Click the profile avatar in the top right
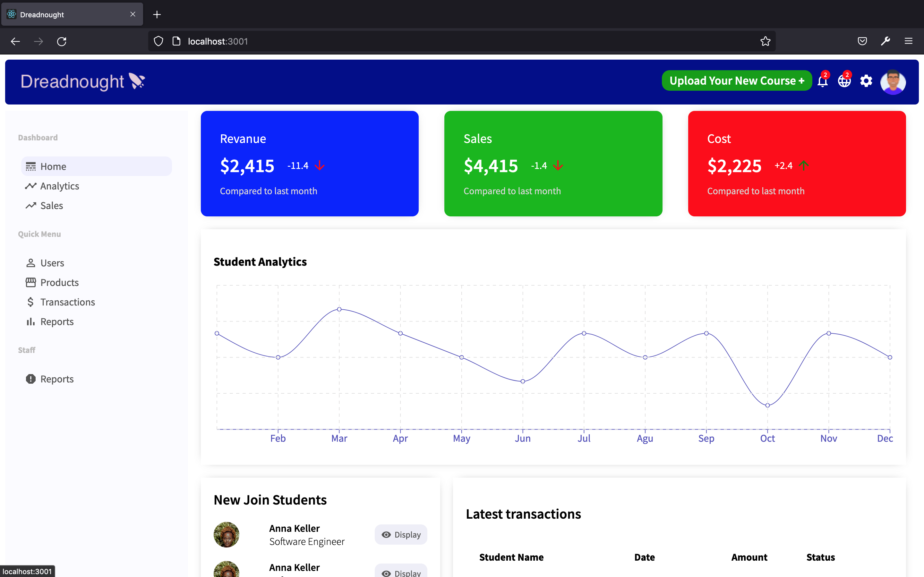924x577 pixels. click(x=893, y=82)
